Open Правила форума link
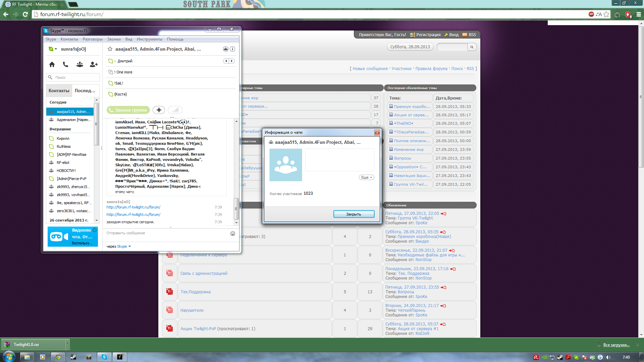Screen dimensions: 644x362 click(x=431, y=69)
